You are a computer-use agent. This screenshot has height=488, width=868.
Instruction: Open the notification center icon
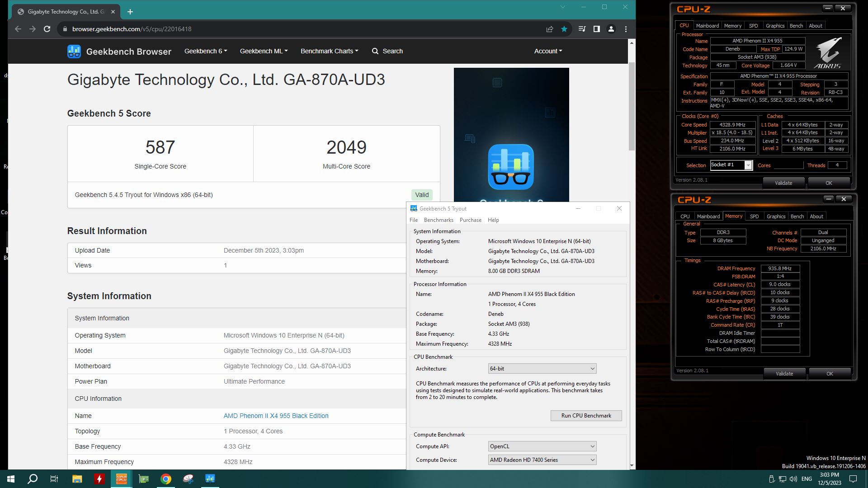(x=853, y=479)
